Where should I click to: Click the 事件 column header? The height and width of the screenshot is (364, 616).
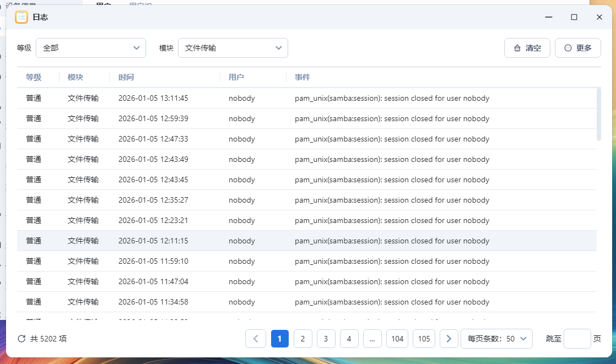(302, 77)
